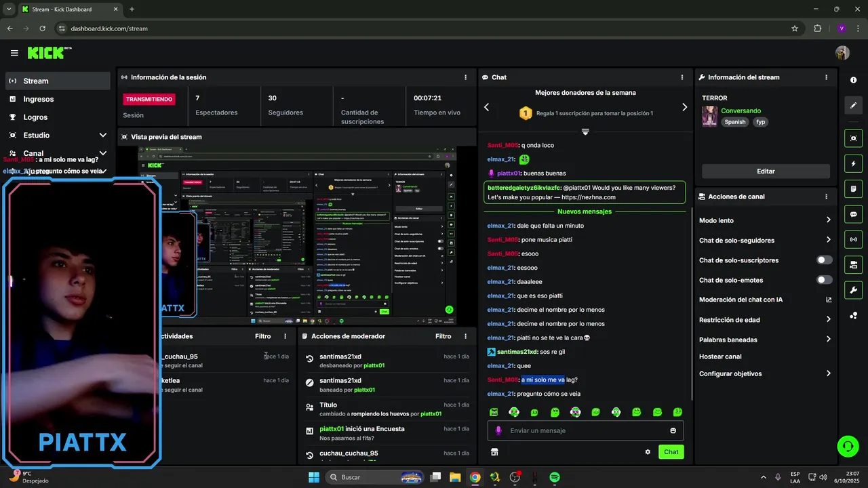Click the Spanish tag

(734, 122)
